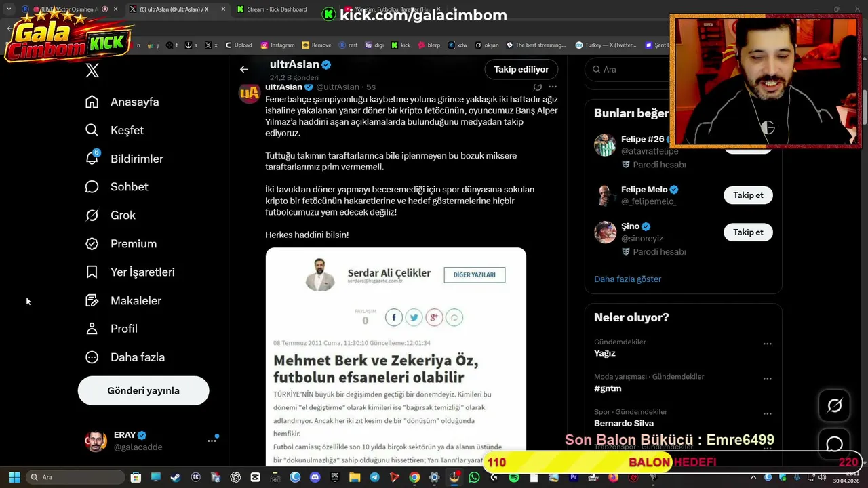Open Sohbet chat section
The image size is (868, 488).
point(117,187)
